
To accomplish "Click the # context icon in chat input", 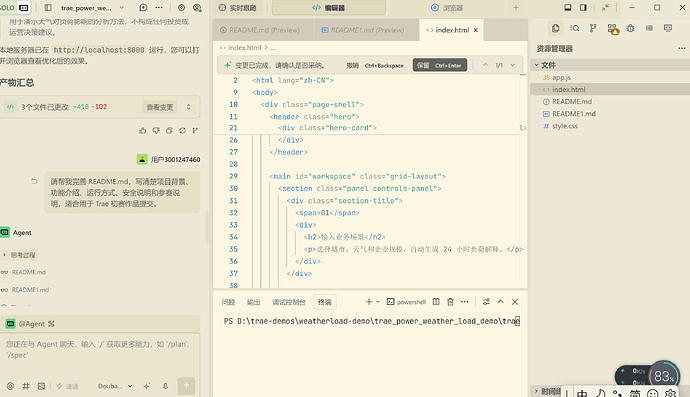I will pyautogui.click(x=26, y=386).
